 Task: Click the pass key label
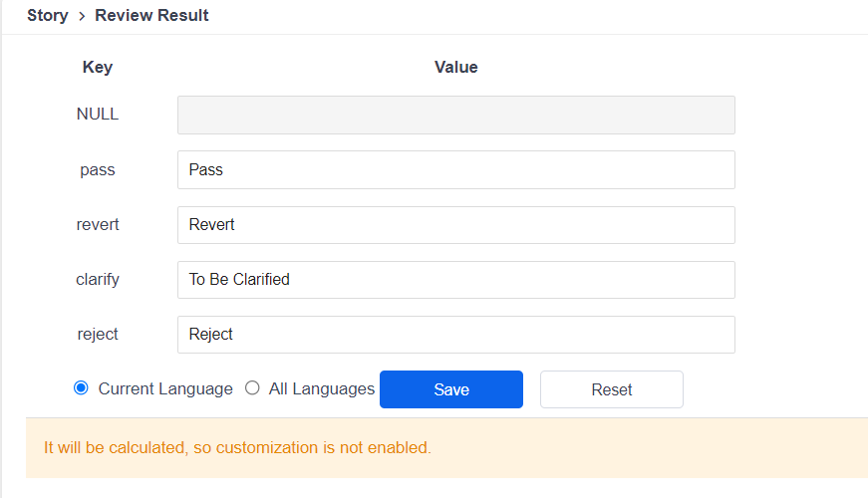[x=98, y=170]
